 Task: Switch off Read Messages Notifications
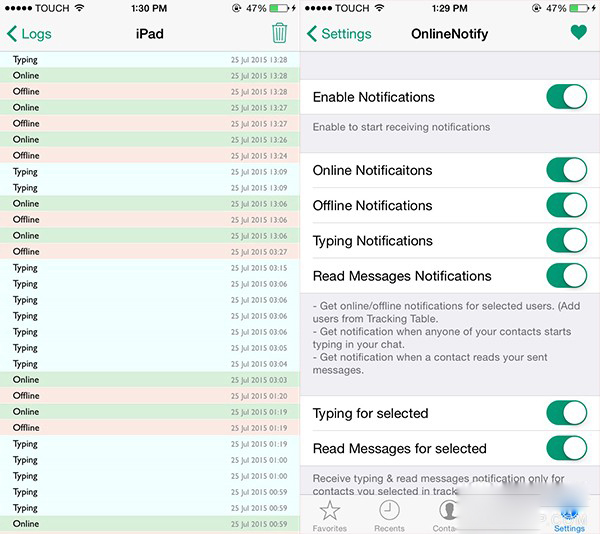click(566, 275)
